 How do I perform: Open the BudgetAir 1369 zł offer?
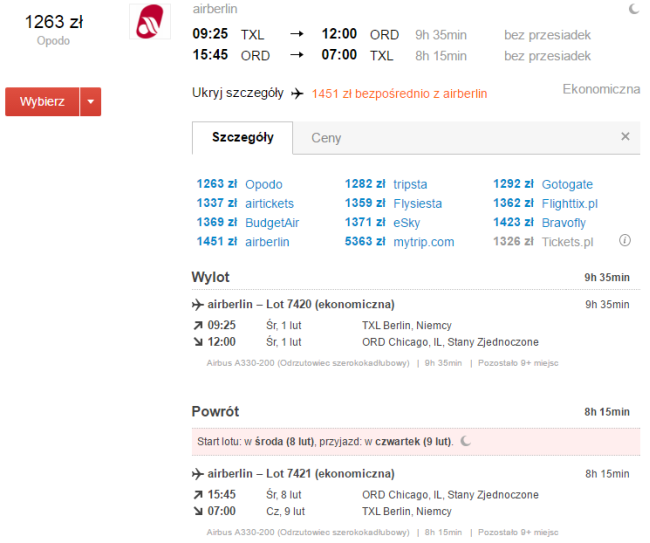point(248,222)
